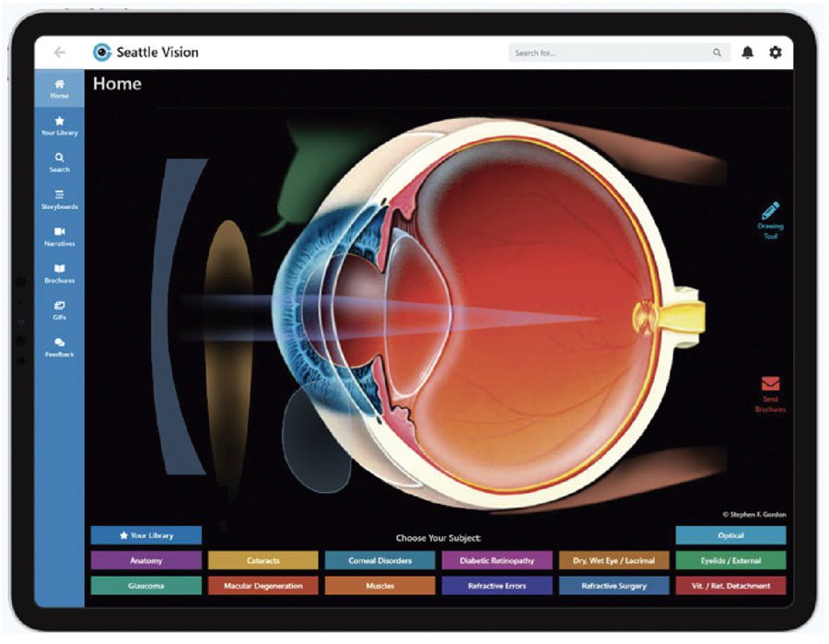Click the Send Brochures envelope

click(770, 384)
